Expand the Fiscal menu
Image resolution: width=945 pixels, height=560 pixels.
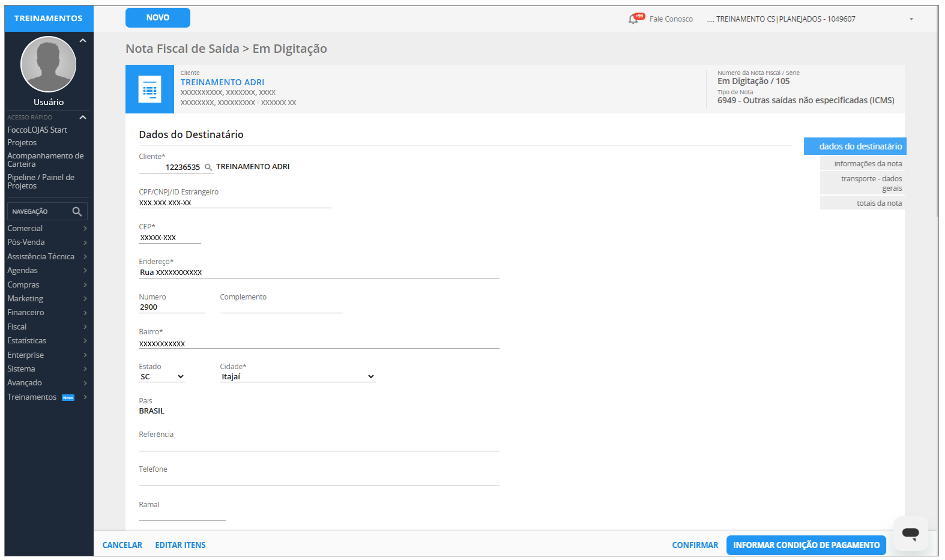point(47,327)
